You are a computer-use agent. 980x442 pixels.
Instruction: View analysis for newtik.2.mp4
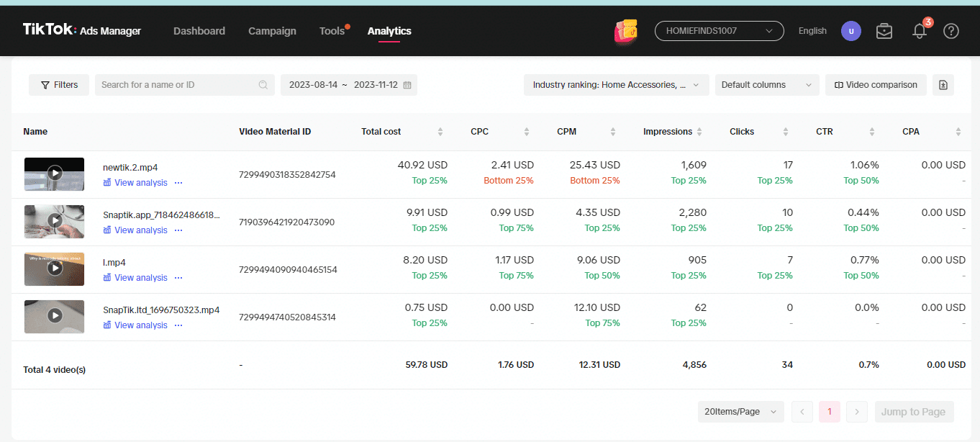(135, 183)
